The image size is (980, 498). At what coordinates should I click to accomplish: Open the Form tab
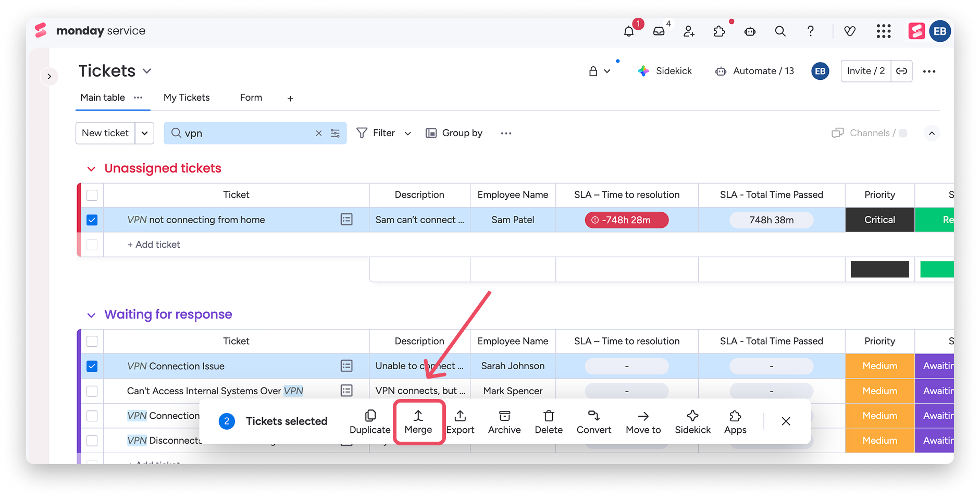pyautogui.click(x=251, y=98)
